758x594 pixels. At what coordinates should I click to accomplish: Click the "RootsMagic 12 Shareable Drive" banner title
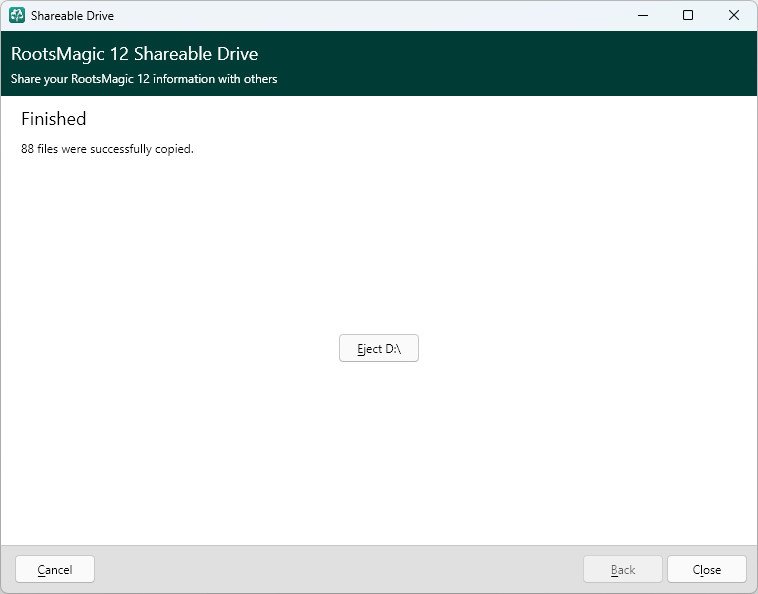134,54
